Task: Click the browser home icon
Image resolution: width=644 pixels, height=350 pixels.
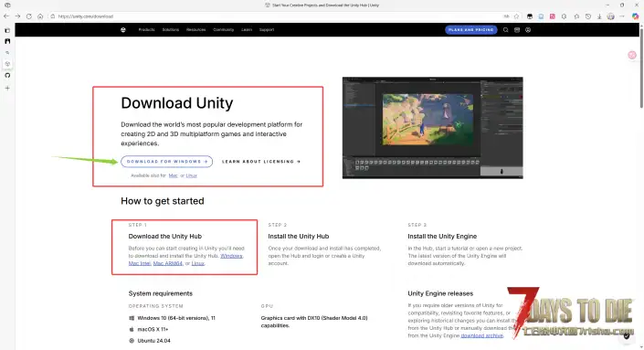Action: 40,16
